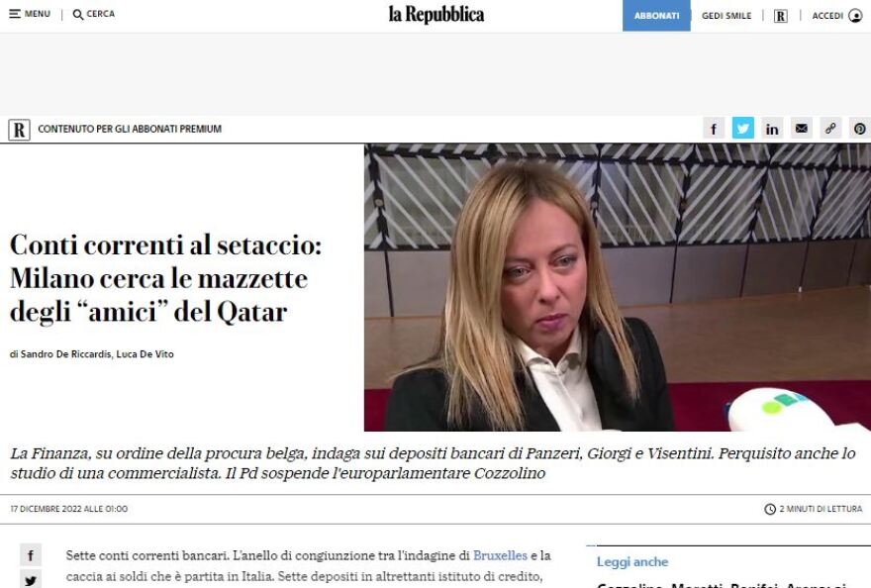This screenshot has height=588, width=871.
Task: Pin article on Pinterest
Action: pos(860,129)
